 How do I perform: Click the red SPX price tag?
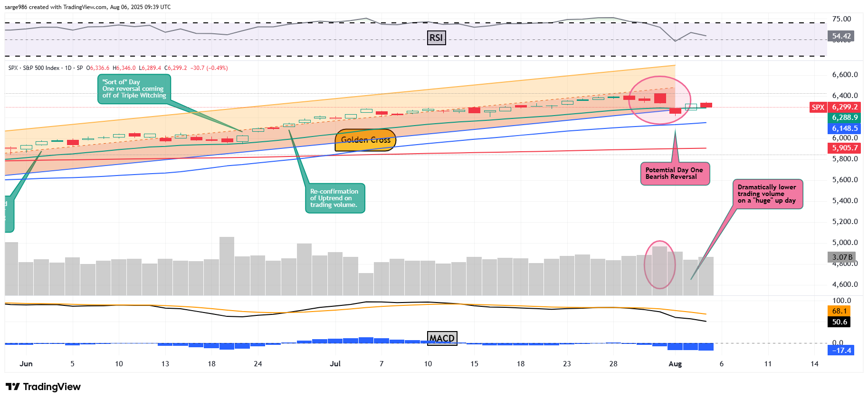[818, 107]
